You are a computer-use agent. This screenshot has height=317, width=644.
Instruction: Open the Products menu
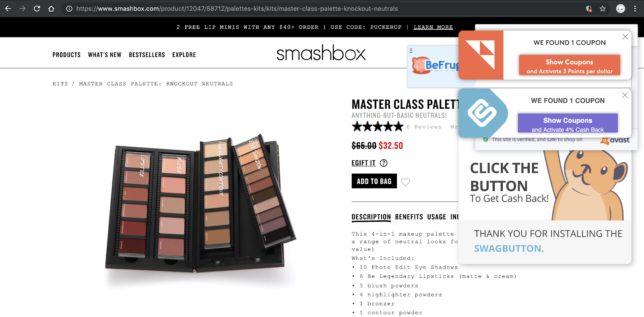click(x=66, y=55)
